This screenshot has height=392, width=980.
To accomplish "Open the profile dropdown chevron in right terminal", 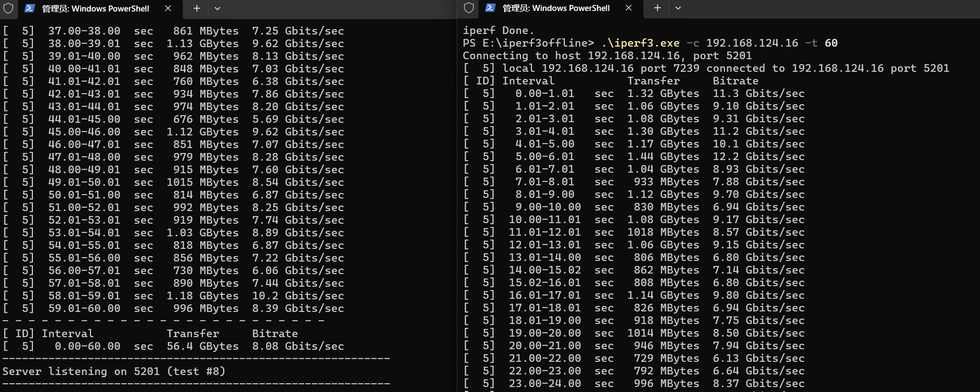I will pyautogui.click(x=678, y=8).
